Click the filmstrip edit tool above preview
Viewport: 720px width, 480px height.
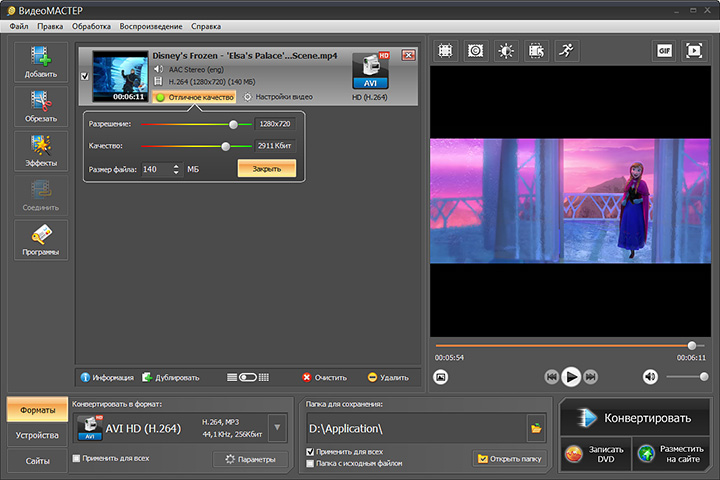click(x=536, y=51)
